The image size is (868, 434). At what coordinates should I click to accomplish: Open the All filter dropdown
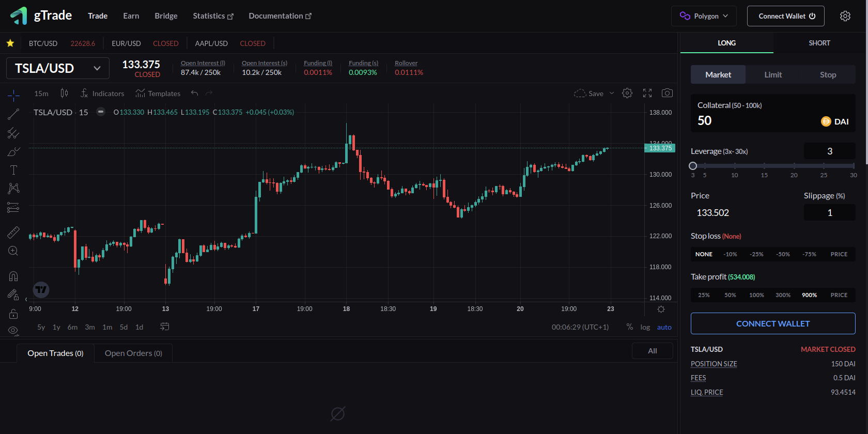pyautogui.click(x=653, y=351)
